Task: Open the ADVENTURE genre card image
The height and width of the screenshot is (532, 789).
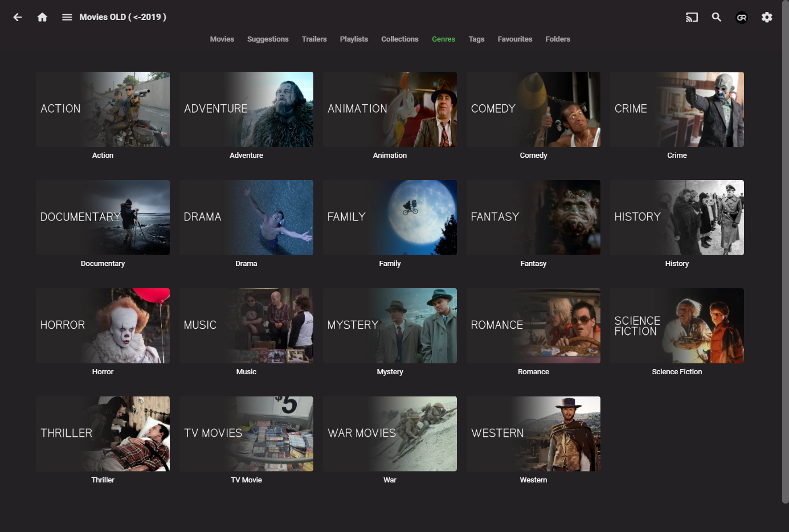Action: (x=246, y=109)
